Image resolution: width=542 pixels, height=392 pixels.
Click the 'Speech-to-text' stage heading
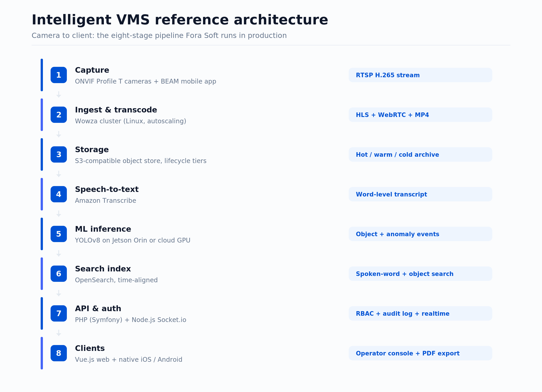click(x=107, y=189)
